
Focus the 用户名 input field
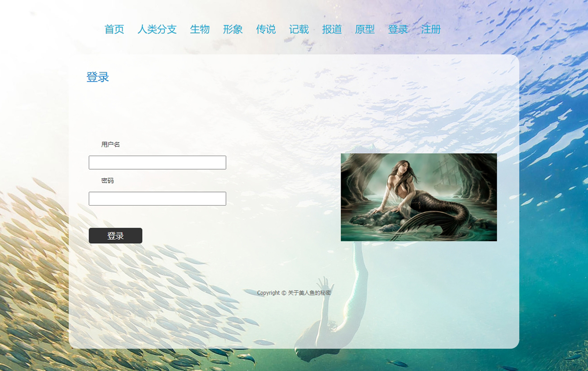[157, 162]
